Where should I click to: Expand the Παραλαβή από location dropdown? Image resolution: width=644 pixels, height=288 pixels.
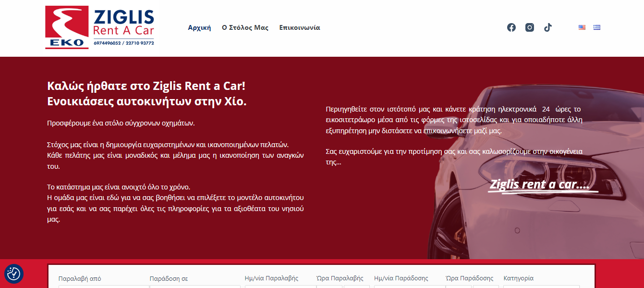click(x=104, y=287)
